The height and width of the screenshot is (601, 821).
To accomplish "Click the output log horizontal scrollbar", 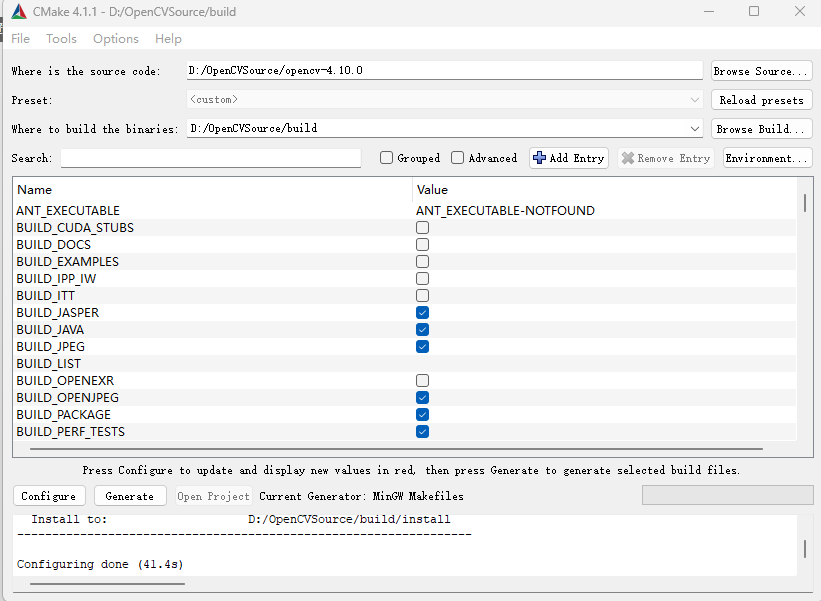I will click(x=107, y=583).
